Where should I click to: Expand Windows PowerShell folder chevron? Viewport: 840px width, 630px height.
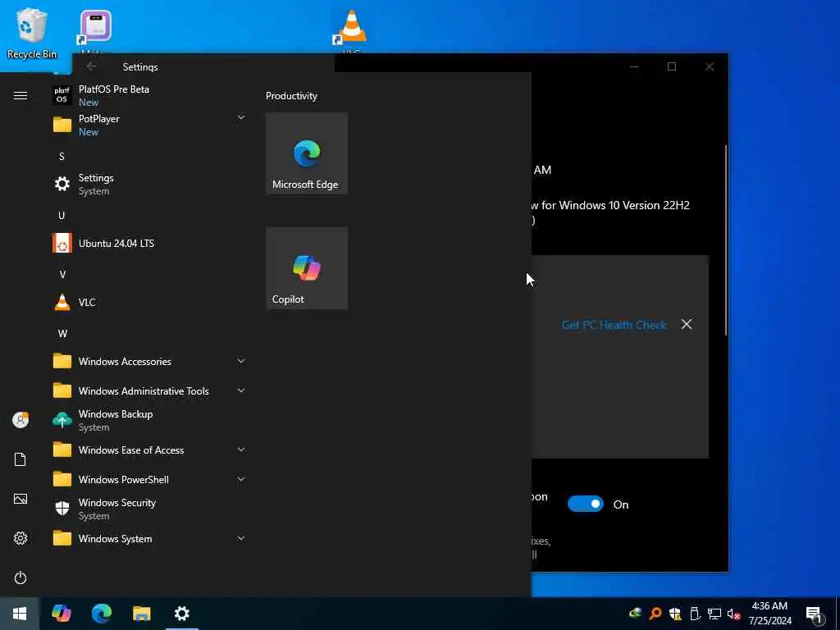click(241, 479)
